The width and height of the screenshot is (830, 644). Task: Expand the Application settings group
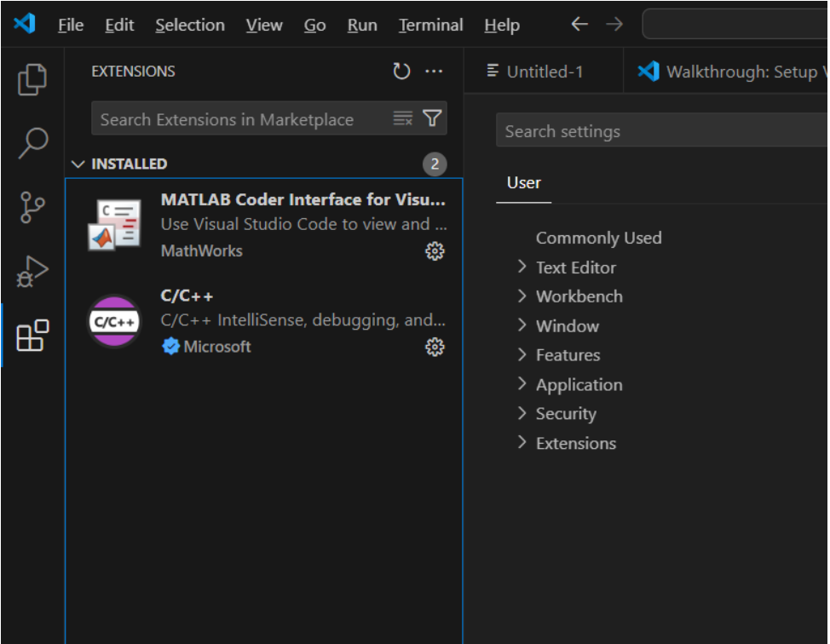[522, 383]
